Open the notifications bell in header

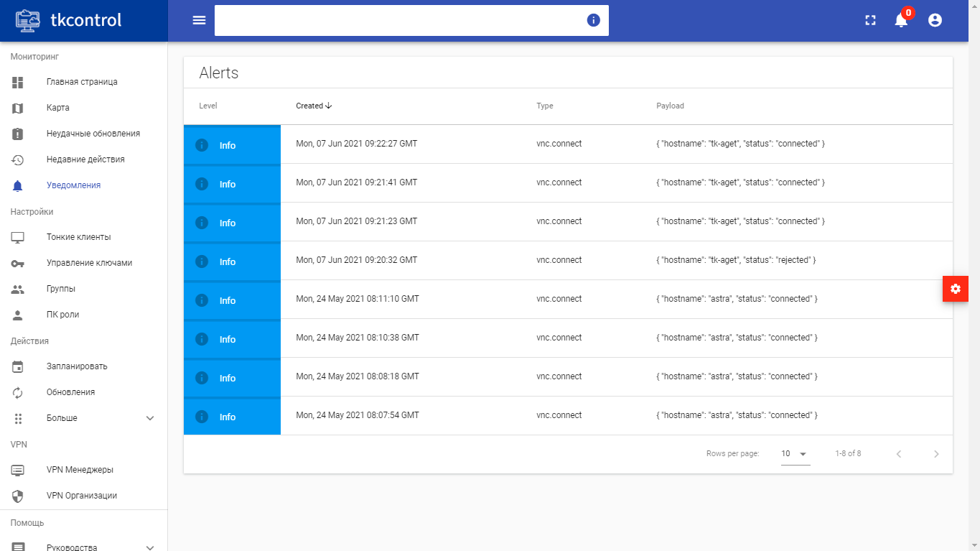click(901, 20)
